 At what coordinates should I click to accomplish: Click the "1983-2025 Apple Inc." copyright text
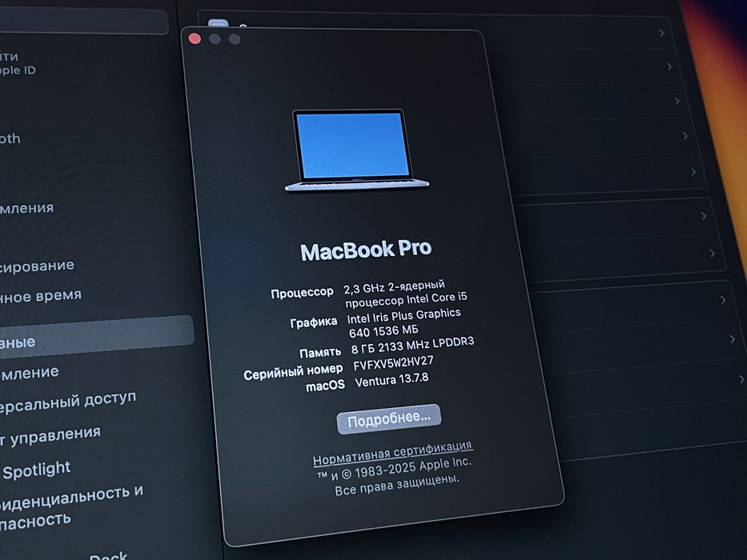(412, 468)
